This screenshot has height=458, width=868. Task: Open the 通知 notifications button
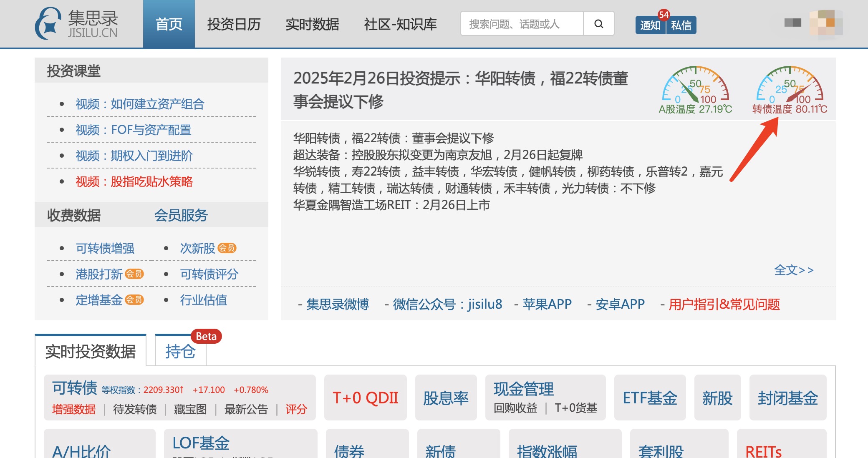650,25
